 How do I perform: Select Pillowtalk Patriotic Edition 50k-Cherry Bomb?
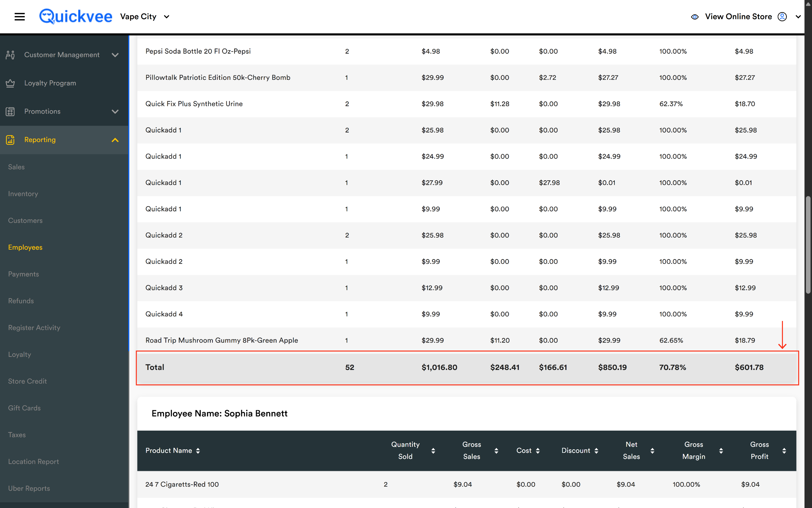coord(218,78)
